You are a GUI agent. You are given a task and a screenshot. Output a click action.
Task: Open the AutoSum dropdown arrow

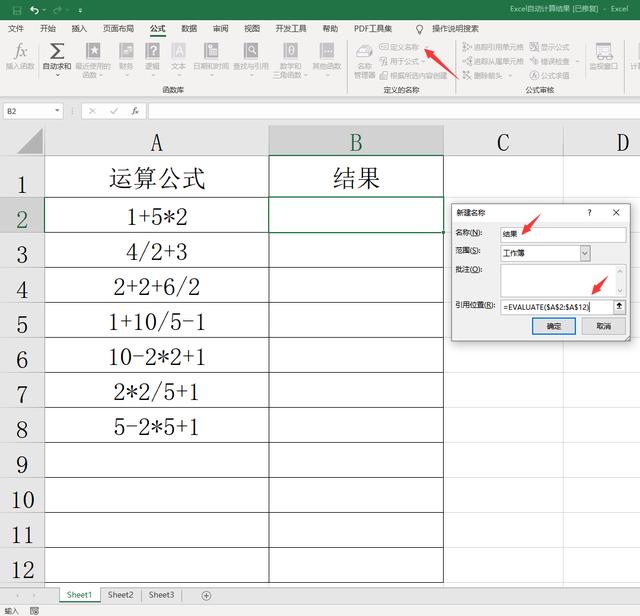(x=57, y=76)
